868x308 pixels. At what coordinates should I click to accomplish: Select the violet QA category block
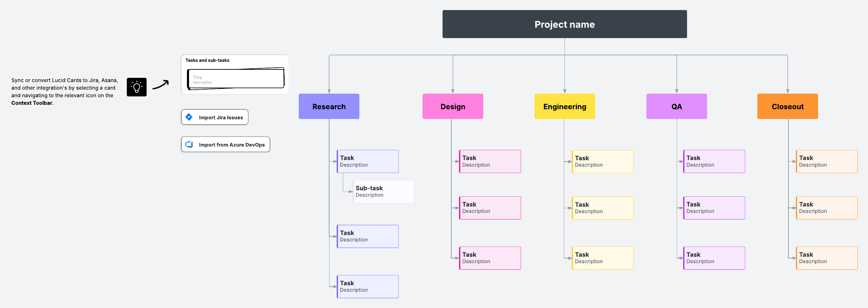676,106
